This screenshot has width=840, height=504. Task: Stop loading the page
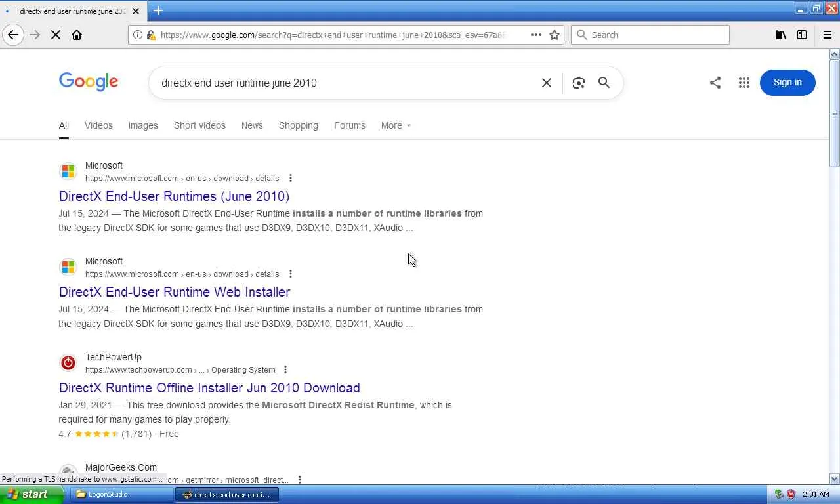[x=56, y=35]
